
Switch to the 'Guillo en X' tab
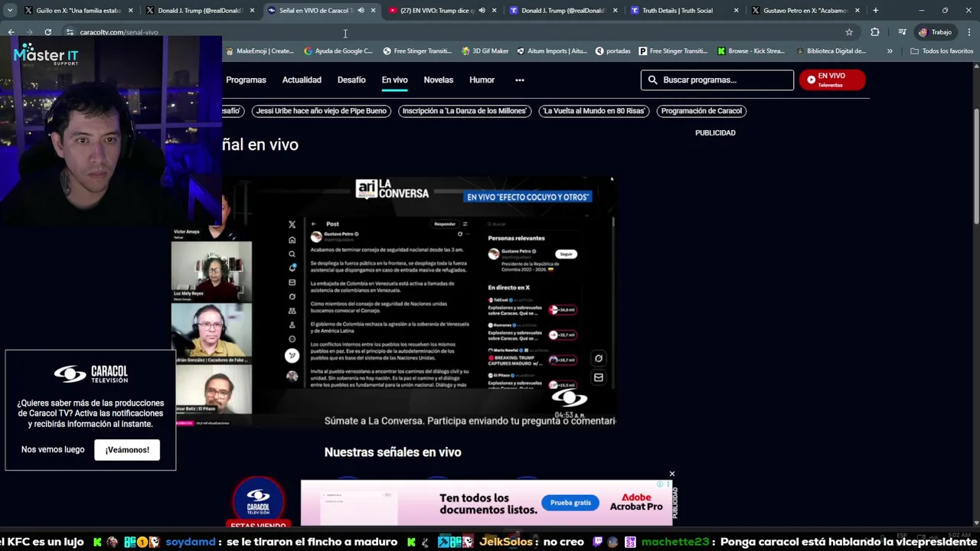[73, 11]
